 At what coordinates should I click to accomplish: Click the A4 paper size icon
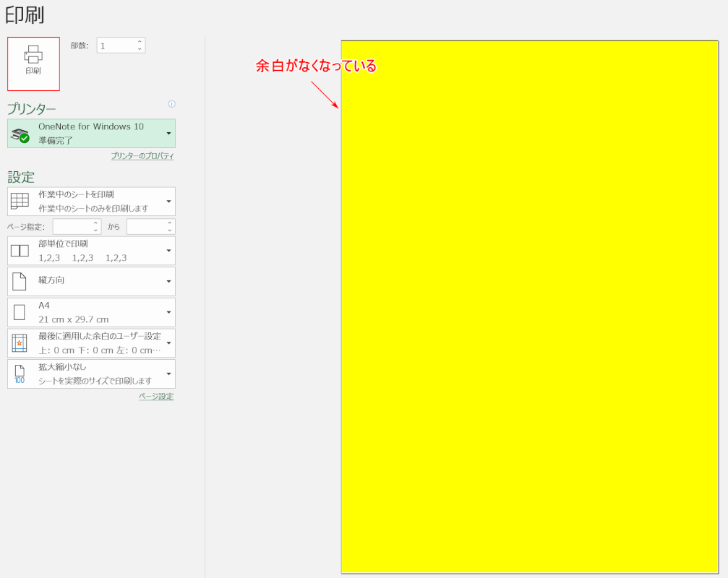tap(19, 312)
